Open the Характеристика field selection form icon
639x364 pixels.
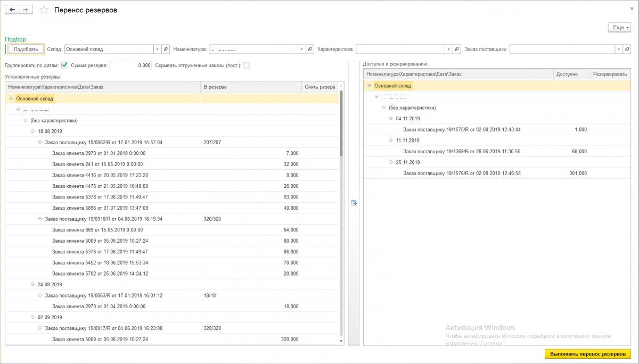tap(457, 49)
